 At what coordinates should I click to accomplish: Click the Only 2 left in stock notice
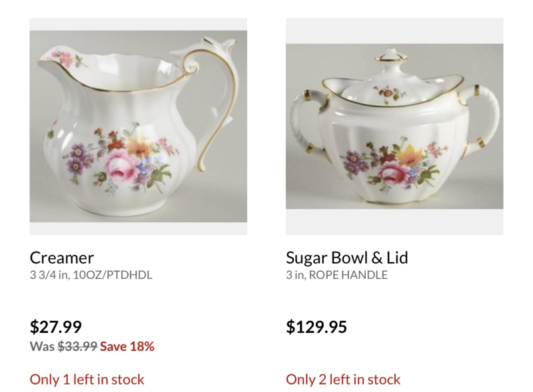click(343, 379)
